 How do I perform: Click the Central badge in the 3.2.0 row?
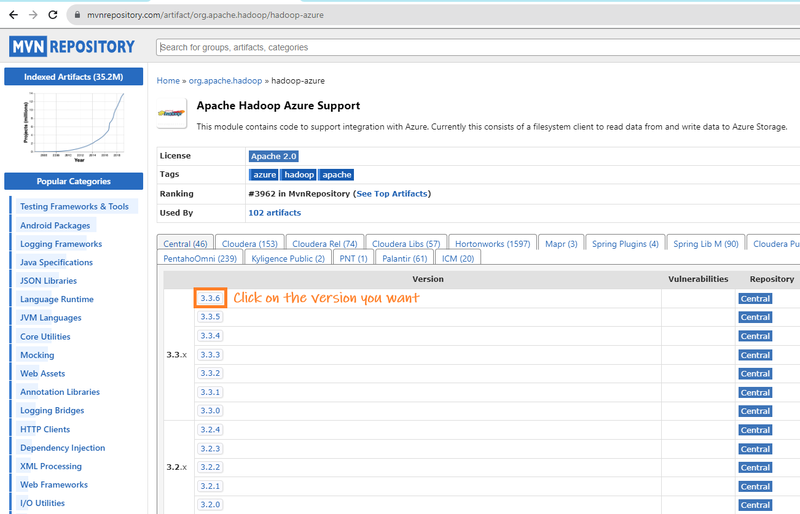[755, 505]
